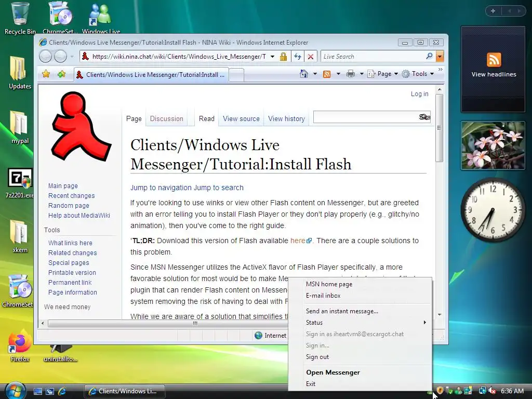Click the Refresh page icon

tap(298, 57)
